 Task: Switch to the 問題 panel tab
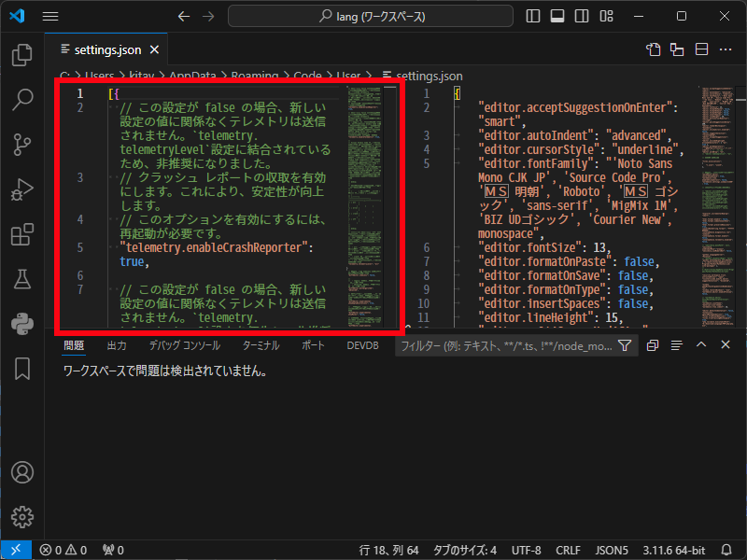74,345
